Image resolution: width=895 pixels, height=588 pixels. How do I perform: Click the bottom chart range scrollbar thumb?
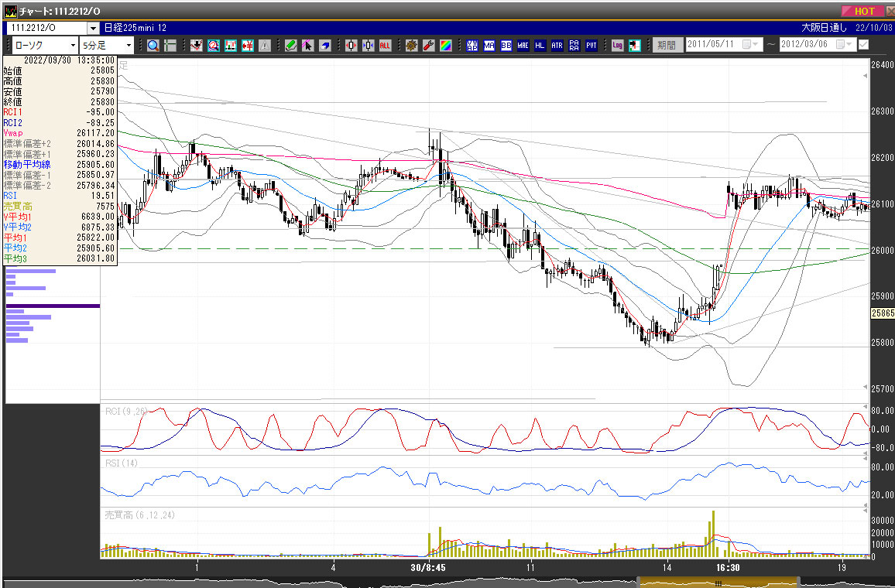pyautogui.click(x=718, y=583)
